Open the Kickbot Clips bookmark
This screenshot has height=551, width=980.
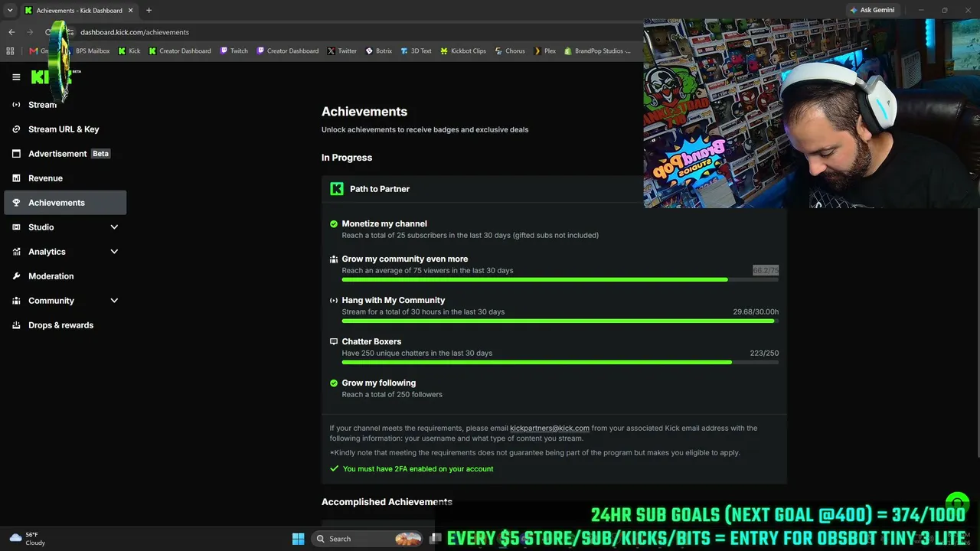click(463, 51)
